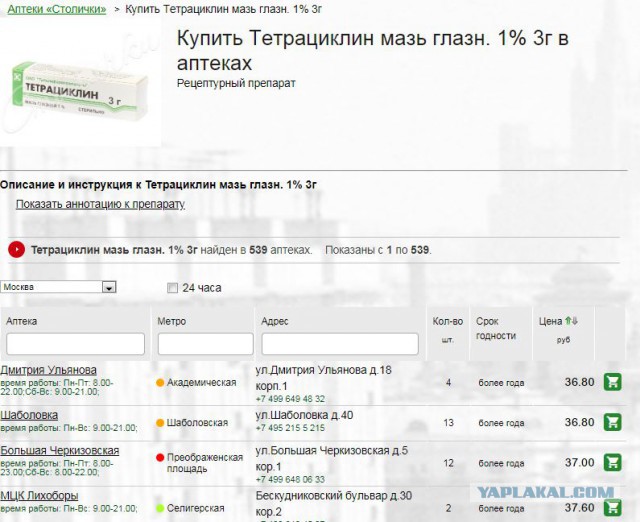This screenshot has width=640, height=522.
Task: Select the Академическая metro label
Action: tap(202, 382)
